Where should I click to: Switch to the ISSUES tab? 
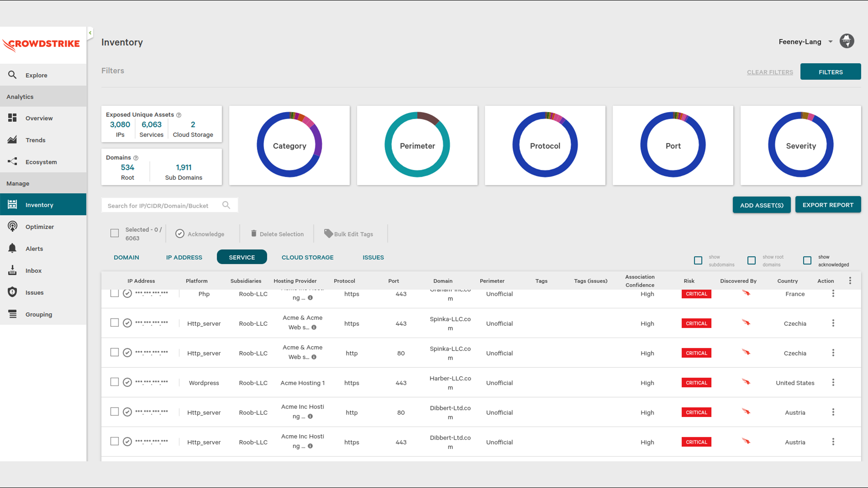[373, 257]
